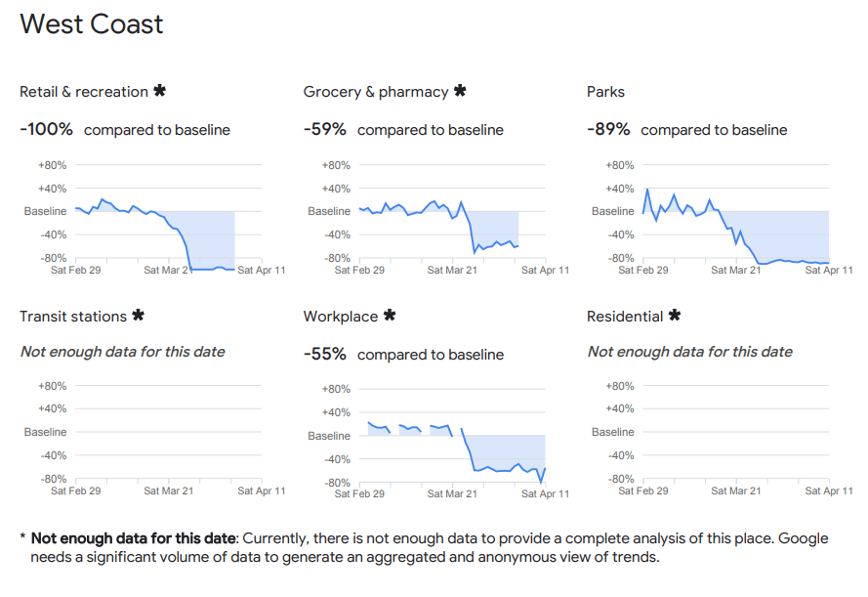Click the bold 'Not enough data for this date' footnote
The width and height of the screenshot is (868, 597).
(x=133, y=537)
